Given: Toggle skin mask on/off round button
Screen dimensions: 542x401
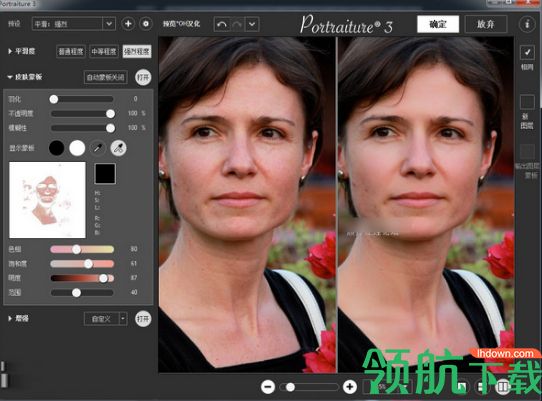Looking at the screenshot, I should 143,77.
